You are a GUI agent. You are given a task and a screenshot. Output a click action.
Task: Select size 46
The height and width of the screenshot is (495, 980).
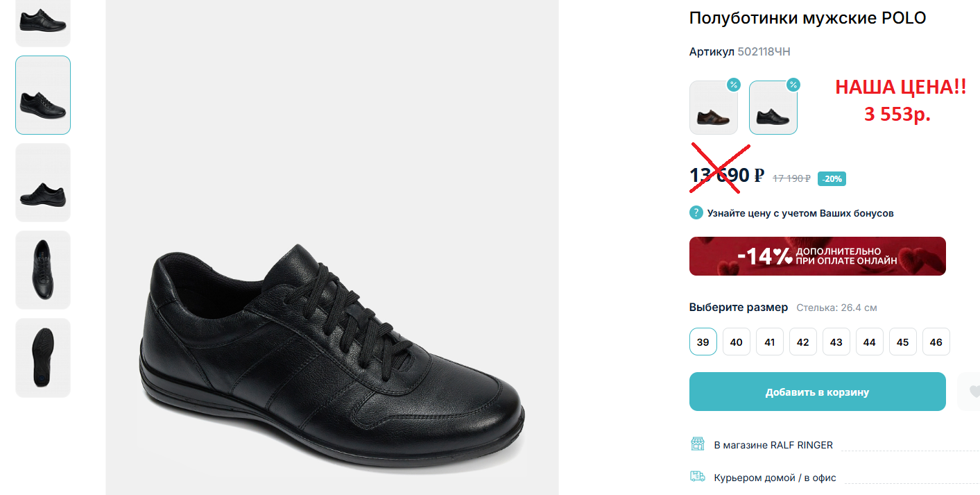[936, 342]
